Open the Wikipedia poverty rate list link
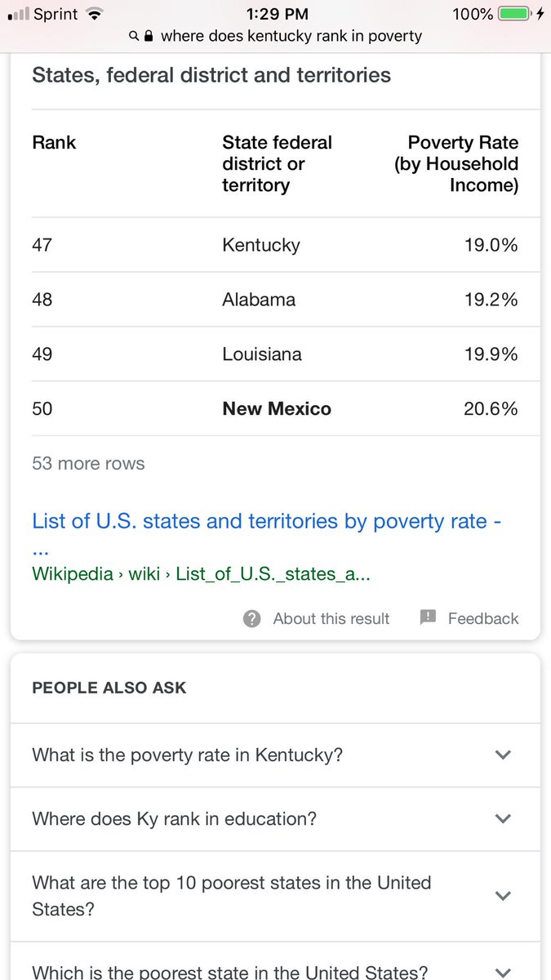The height and width of the screenshot is (980, 551). 266,521
